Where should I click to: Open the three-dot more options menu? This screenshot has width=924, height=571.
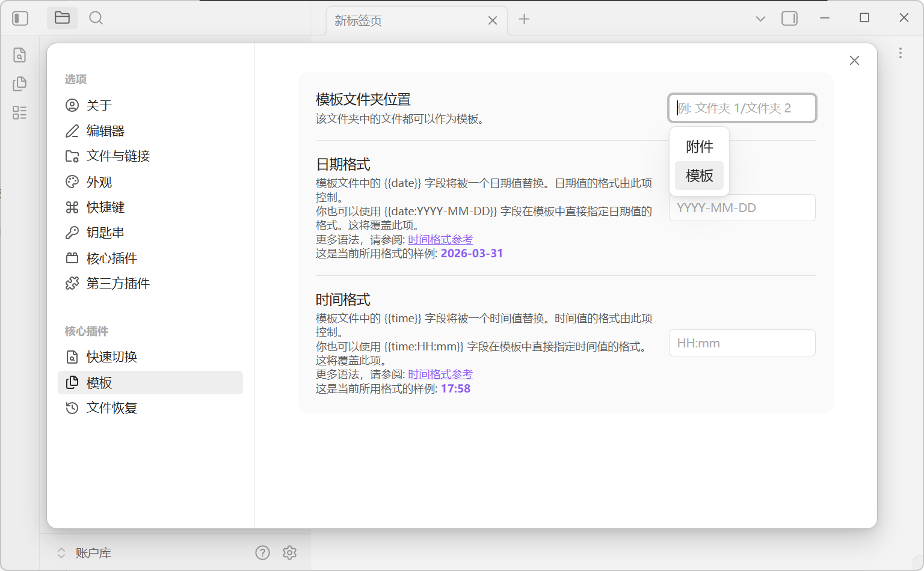pos(900,53)
